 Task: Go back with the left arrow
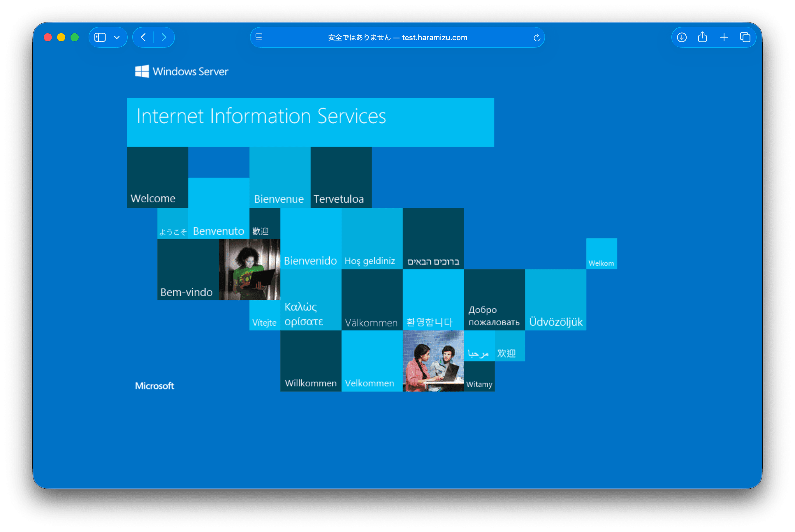(144, 37)
